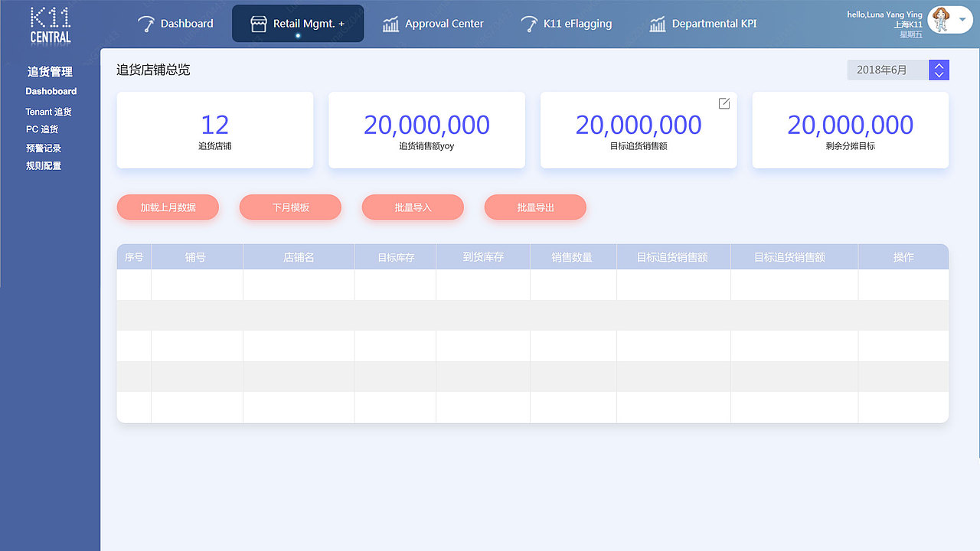Click the 下月模板 button
Image resolution: width=980 pixels, height=551 pixels.
[290, 207]
